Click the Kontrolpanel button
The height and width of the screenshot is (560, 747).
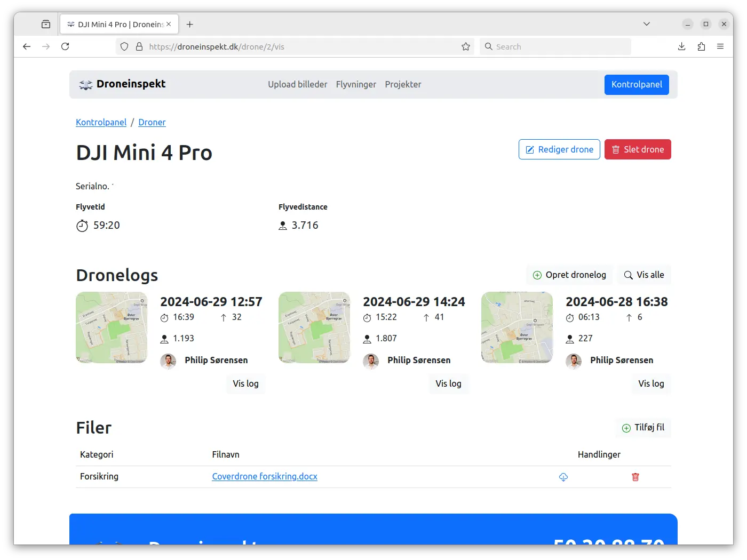(637, 84)
